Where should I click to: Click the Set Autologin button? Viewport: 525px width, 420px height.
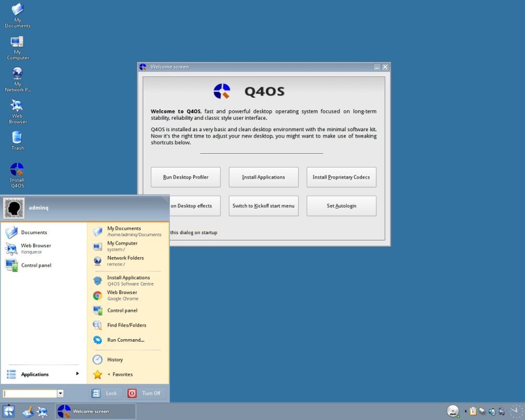point(341,206)
